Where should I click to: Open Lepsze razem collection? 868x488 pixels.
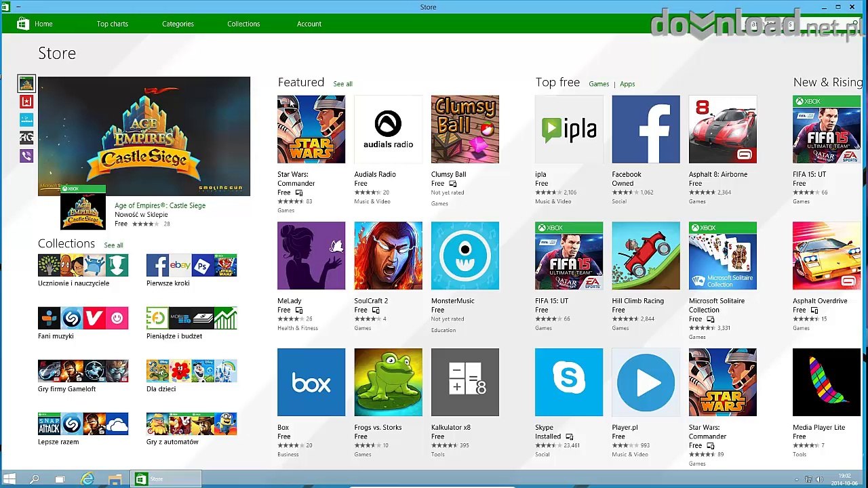click(x=83, y=424)
